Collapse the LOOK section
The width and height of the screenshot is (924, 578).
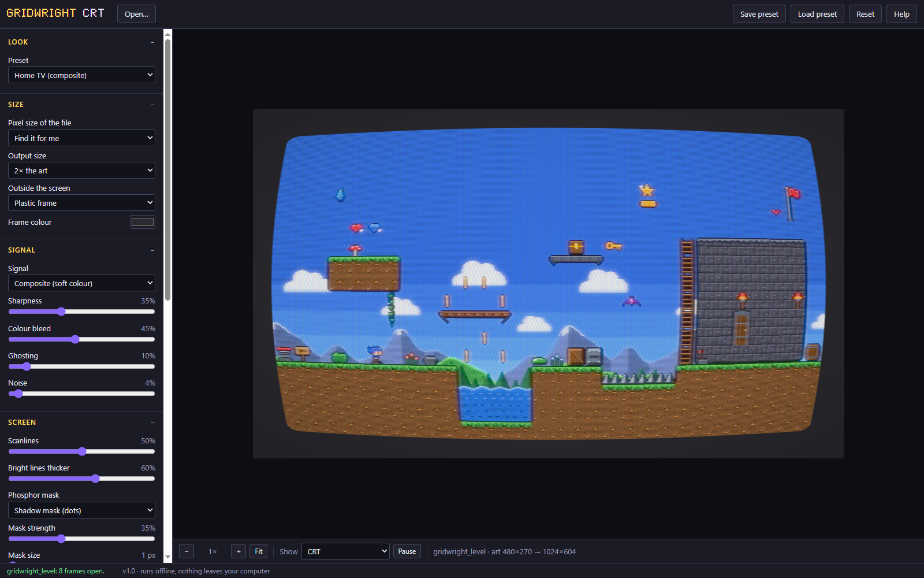coord(152,42)
